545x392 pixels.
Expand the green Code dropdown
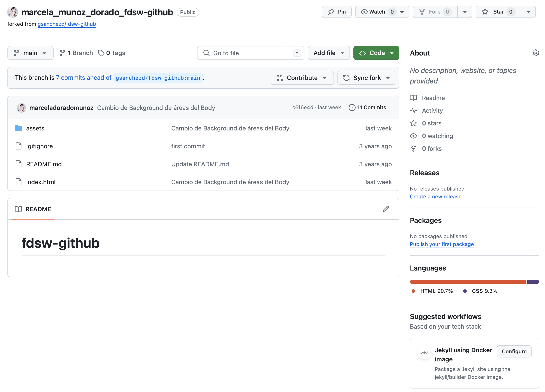coord(376,53)
